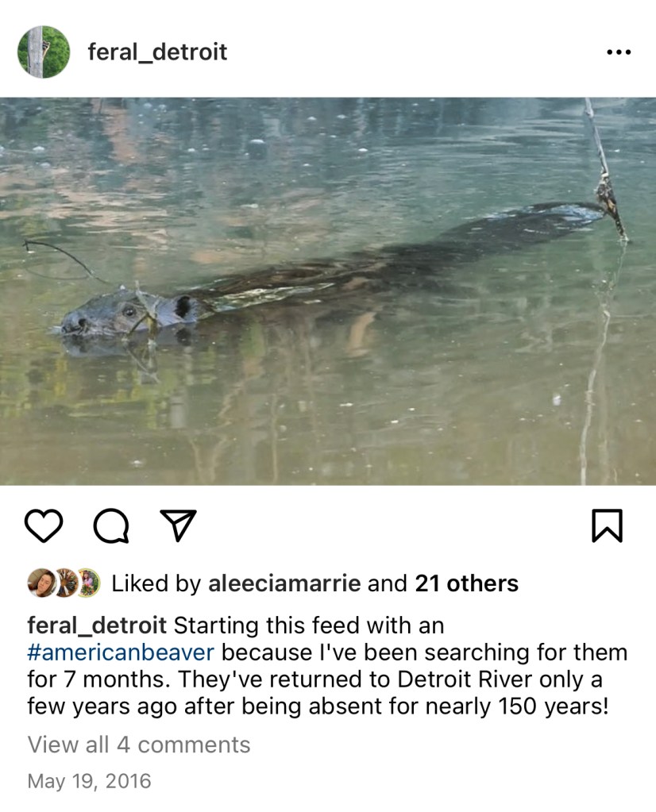
Task: Share post using the paper plane icon
Action: point(178,525)
